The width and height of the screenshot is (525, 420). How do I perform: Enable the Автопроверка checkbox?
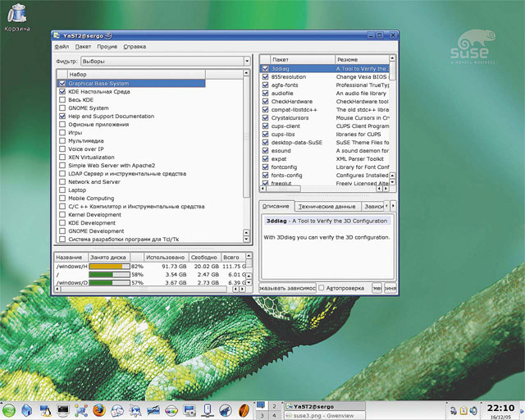tap(322, 288)
